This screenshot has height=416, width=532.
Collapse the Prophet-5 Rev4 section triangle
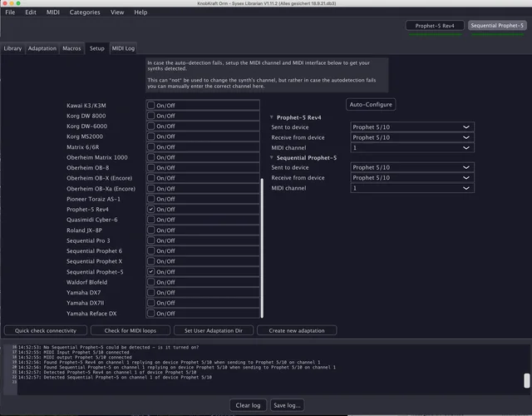tap(272, 117)
